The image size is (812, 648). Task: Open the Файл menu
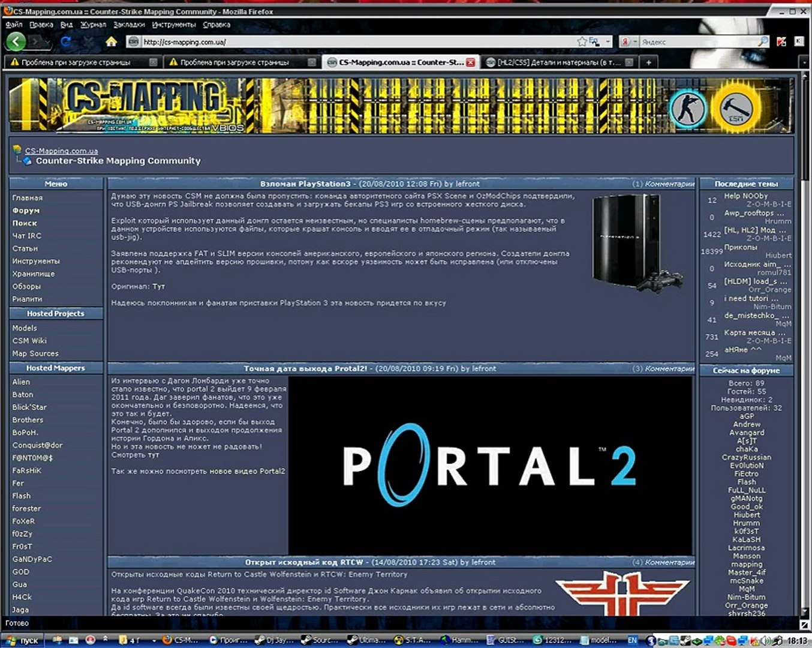click(14, 25)
